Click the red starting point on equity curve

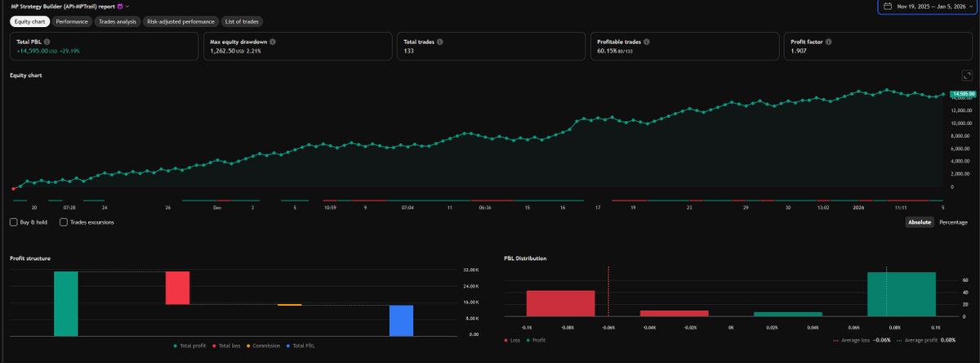[14, 189]
